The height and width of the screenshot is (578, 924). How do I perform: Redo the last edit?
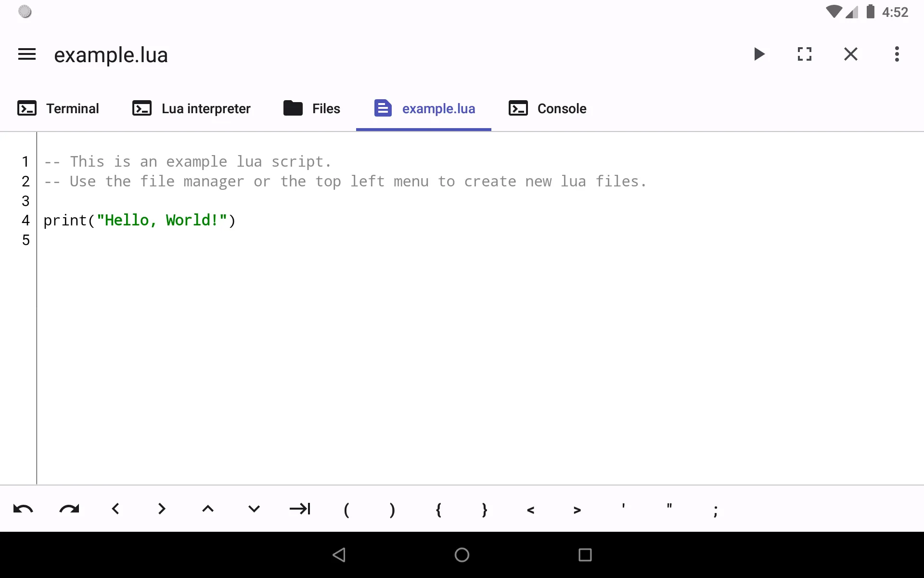coord(69,509)
